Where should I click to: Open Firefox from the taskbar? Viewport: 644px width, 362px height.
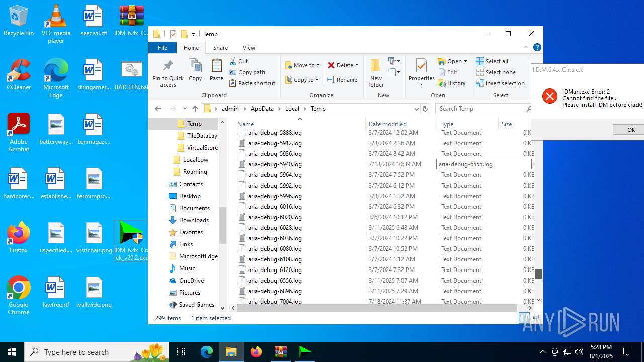(x=256, y=352)
